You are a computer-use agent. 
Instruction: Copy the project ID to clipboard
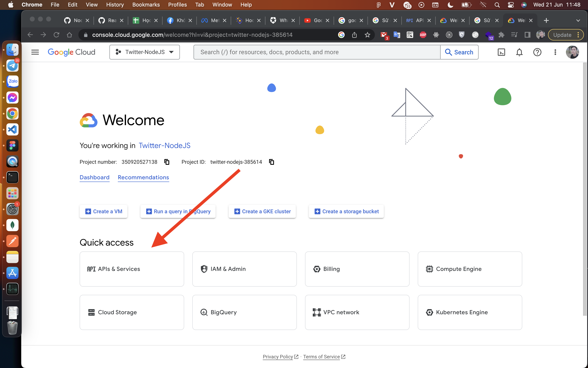pos(272,162)
